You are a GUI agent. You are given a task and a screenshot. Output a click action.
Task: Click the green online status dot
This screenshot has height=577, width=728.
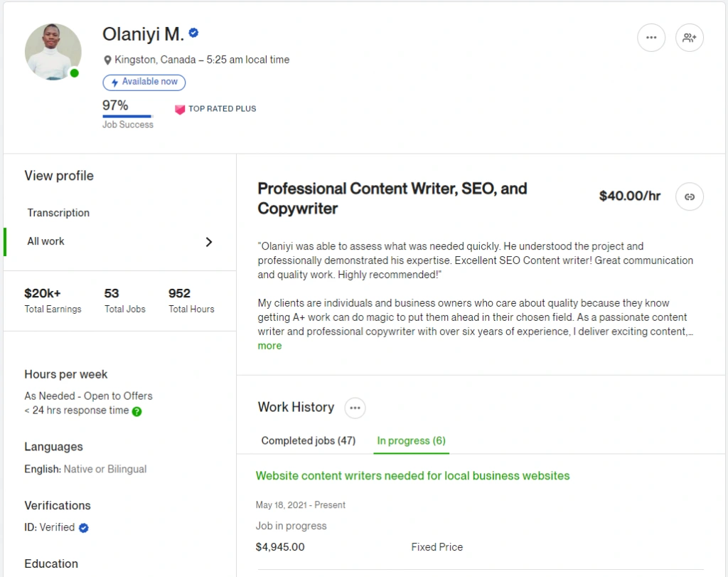tap(75, 73)
